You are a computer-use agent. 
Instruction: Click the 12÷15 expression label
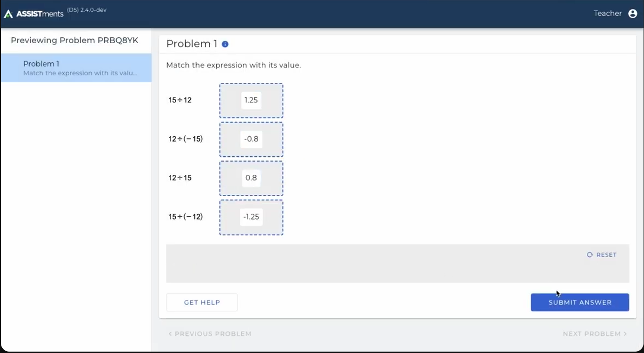point(180,178)
